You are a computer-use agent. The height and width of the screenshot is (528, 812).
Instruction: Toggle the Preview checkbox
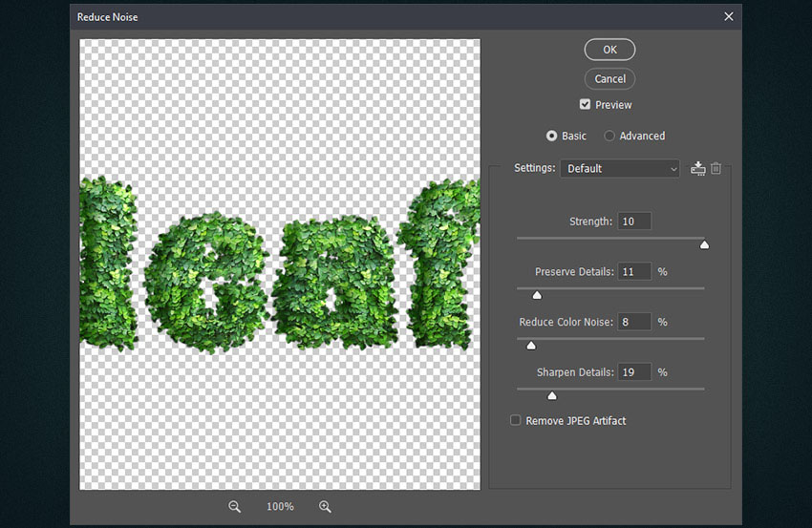585,105
